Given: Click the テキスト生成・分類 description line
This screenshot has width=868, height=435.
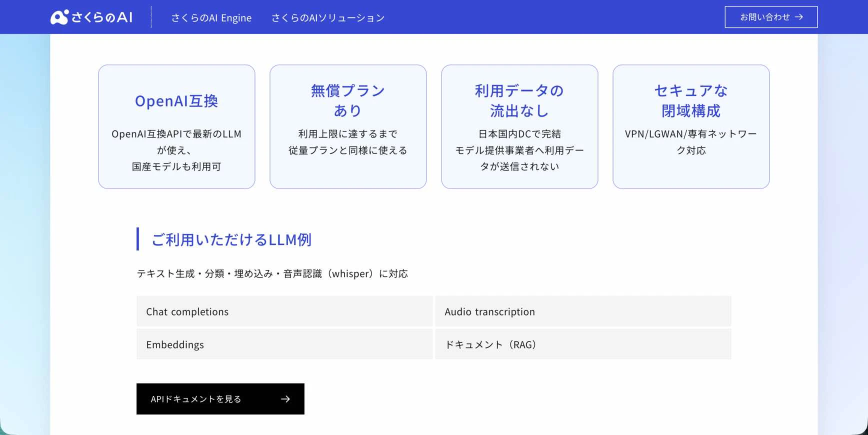Looking at the screenshot, I should pyautogui.click(x=272, y=273).
